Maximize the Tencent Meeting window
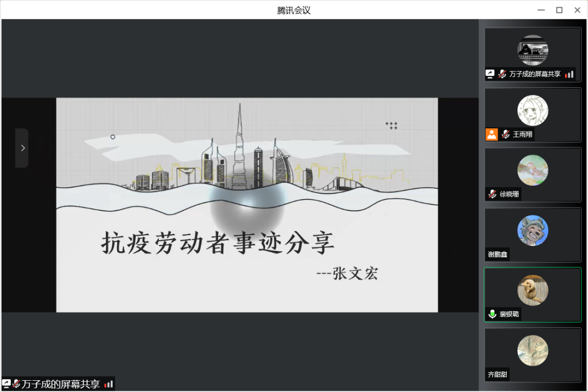 (x=559, y=10)
